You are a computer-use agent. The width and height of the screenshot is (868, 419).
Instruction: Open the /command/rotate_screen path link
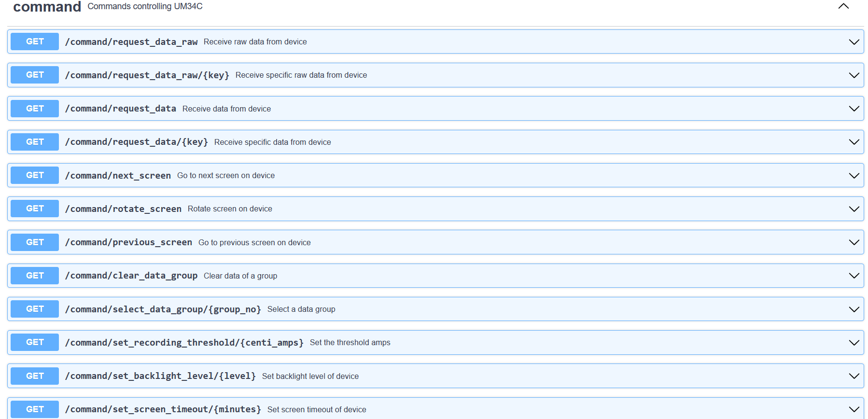(x=123, y=209)
